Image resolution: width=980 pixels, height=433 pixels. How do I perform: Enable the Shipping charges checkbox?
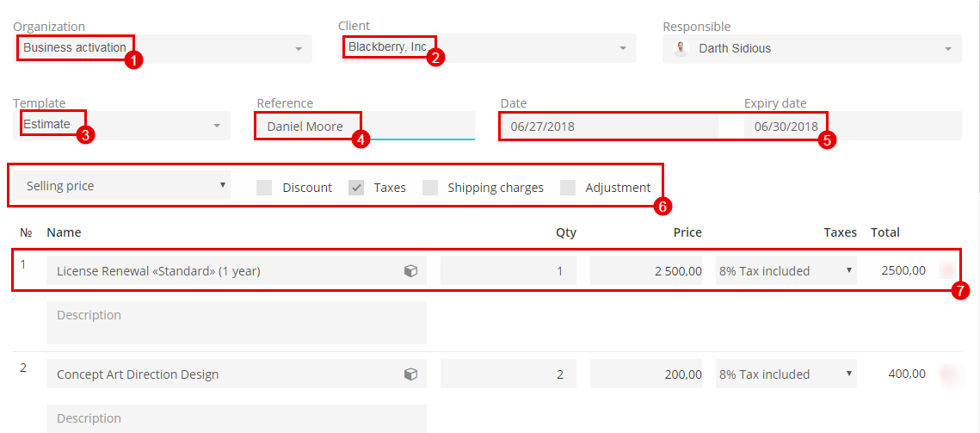point(430,187)
